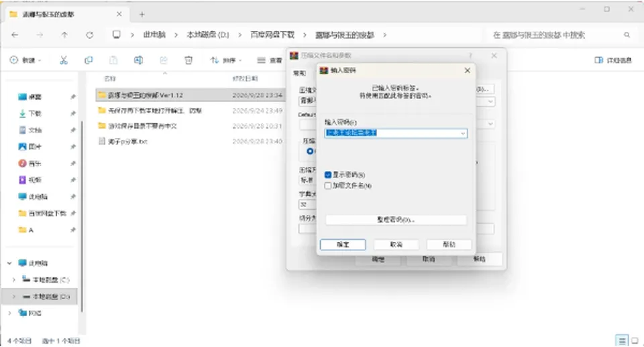The width and height of the screenshot is (644, 347).
Task: Open pinned 此电脑 shortcut in quick access
Action: click(38, 196)
